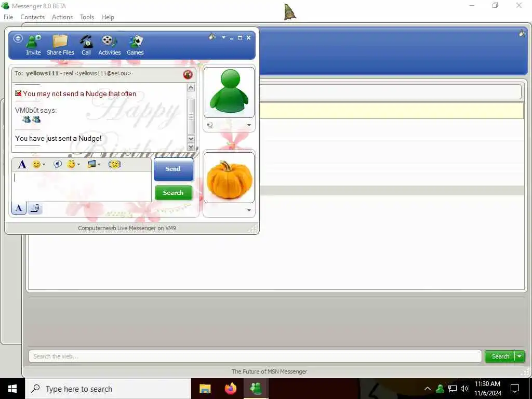Viewport: 532px width, 399px height.
Task: Click the green Search button in chat window
Action: [x=174, y=193]
